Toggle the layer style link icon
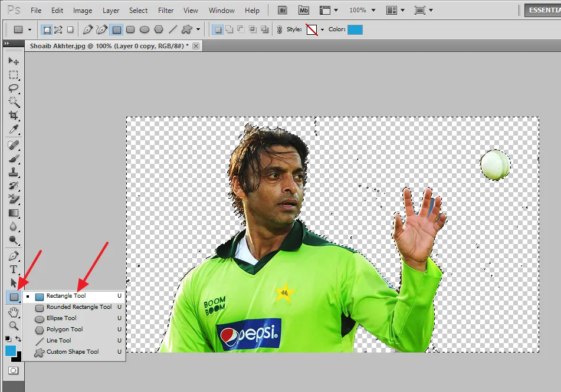The width and height of the screenshot is (561, 392). coord(280,29)
